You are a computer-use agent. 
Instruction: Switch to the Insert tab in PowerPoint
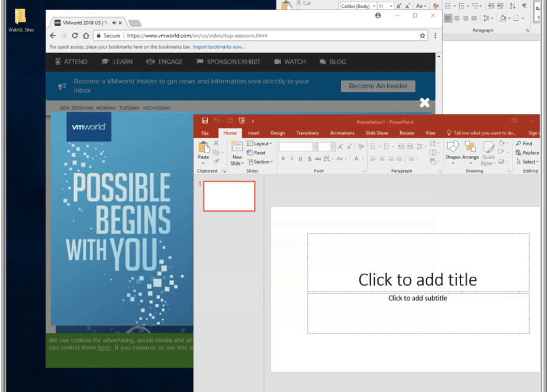pos(253,133)
